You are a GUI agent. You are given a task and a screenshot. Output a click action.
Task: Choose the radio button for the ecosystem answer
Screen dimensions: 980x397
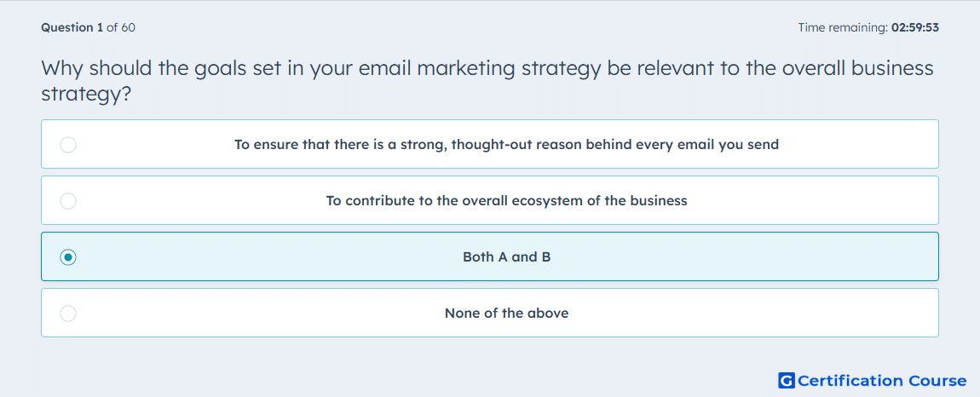coord(68,201)
